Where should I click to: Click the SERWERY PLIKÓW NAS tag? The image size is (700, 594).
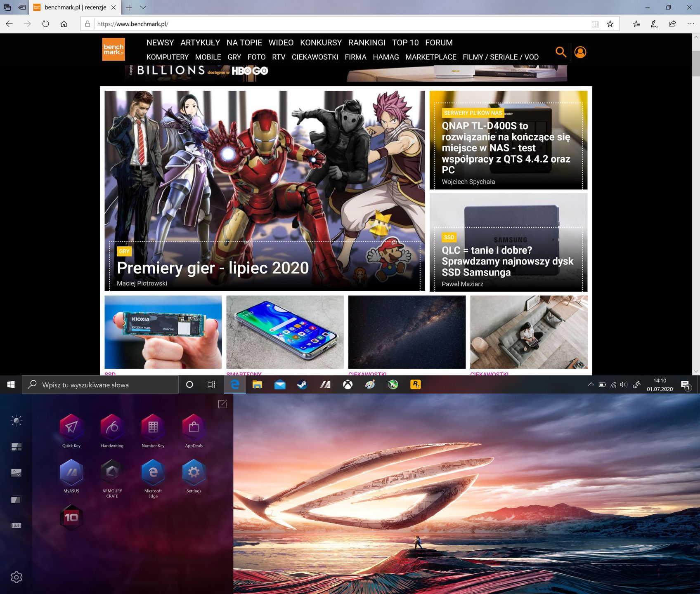473,113
